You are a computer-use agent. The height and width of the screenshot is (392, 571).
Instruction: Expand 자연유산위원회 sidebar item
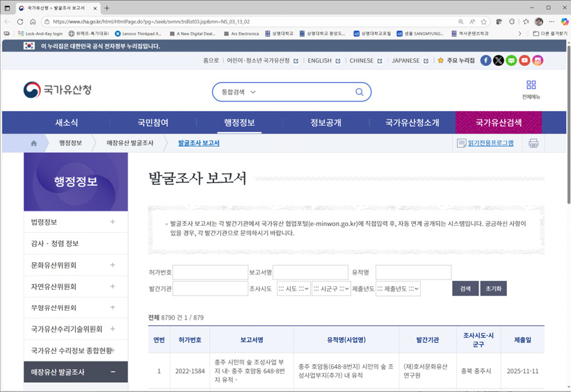click(x=113, y=286)
